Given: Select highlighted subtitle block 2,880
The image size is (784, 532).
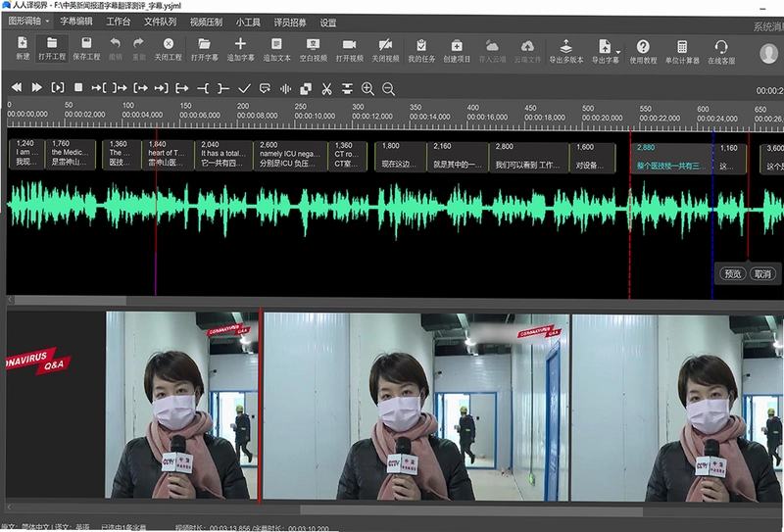Looking at the screenshot, I should point(671,158).
